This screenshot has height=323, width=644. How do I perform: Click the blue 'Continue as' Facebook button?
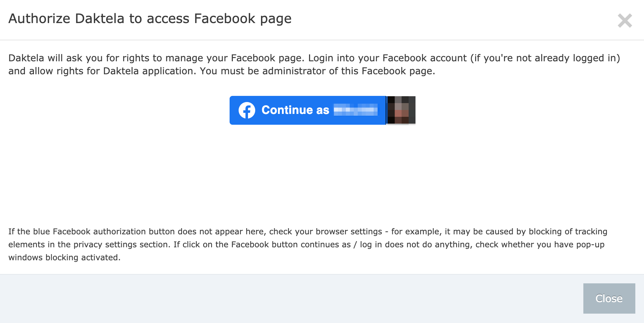click(307, 110)
